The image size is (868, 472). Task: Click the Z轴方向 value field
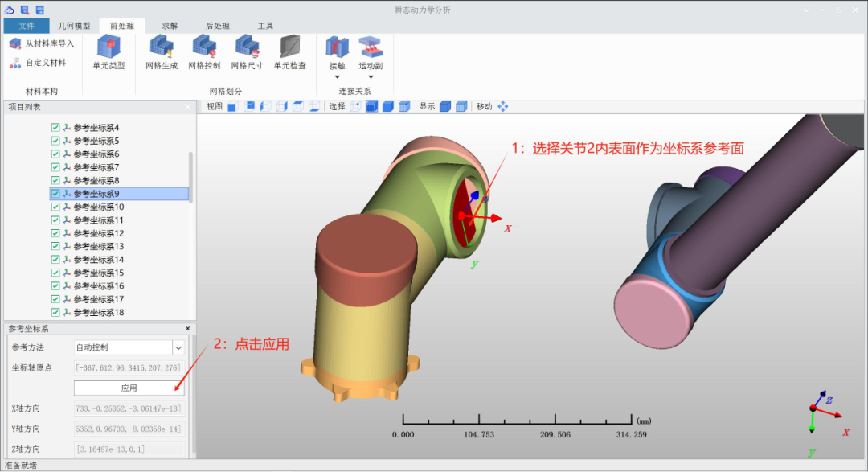(x=129, y=449)
